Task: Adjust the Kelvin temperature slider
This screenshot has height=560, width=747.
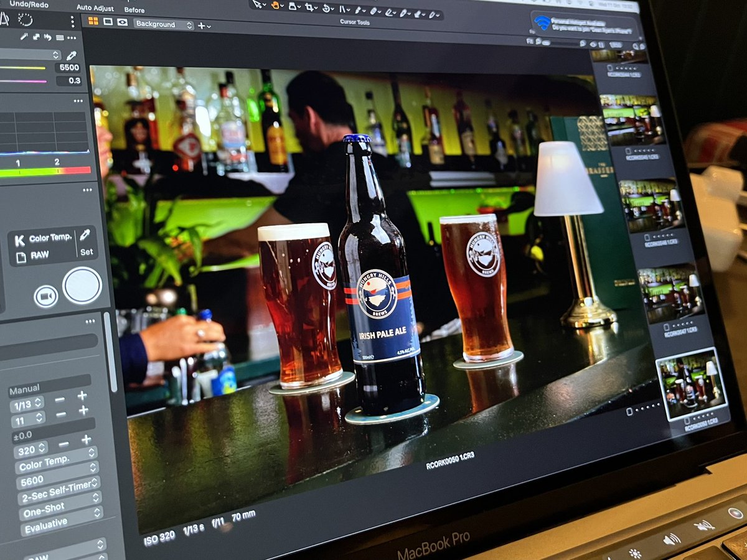Action: pos(23,68)
